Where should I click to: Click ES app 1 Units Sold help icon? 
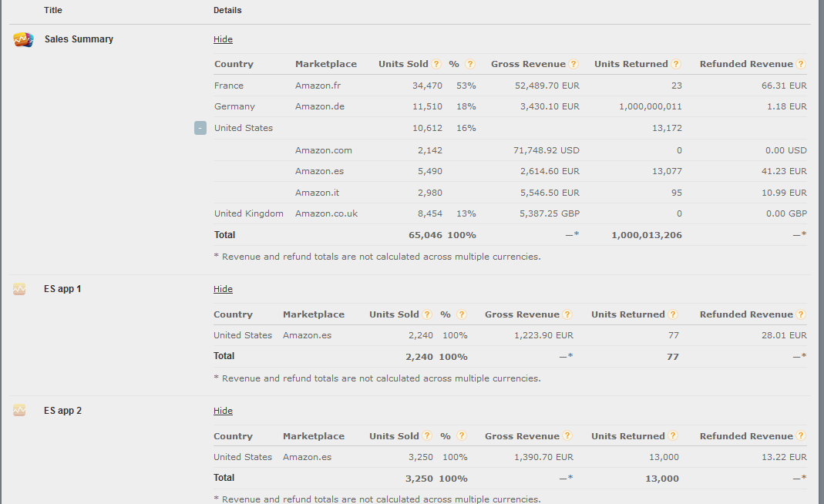427,314
